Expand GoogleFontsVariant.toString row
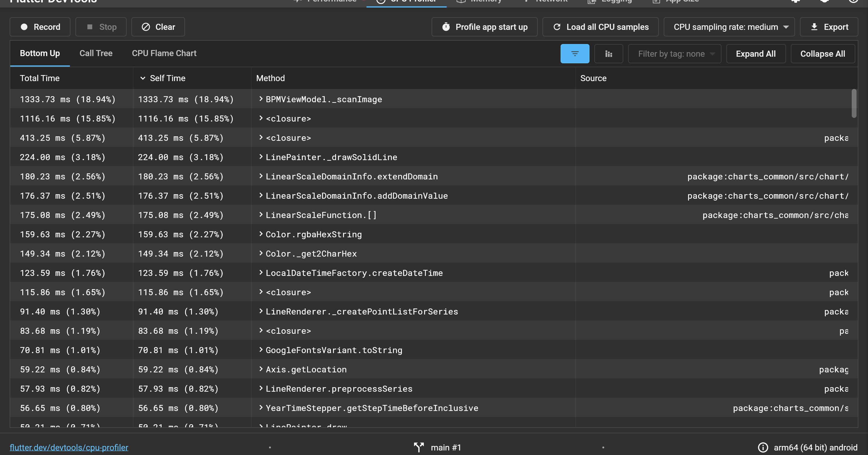 [260, 349]
